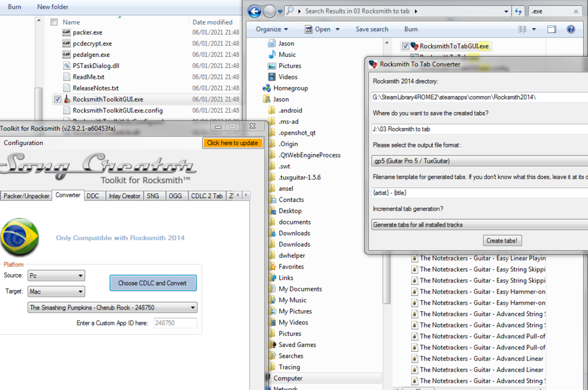Click the orange Click here to update button
This screenshot has width=588, height=390.
pos(232,143)
